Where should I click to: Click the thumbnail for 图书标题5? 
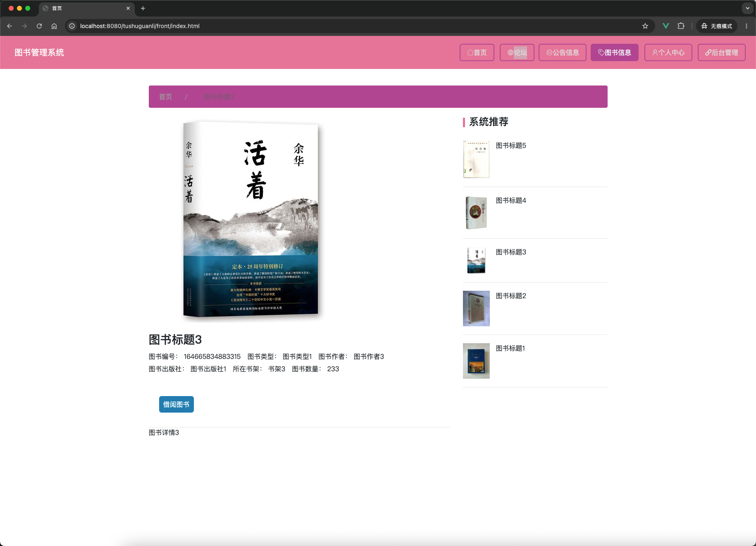[476, 159]
